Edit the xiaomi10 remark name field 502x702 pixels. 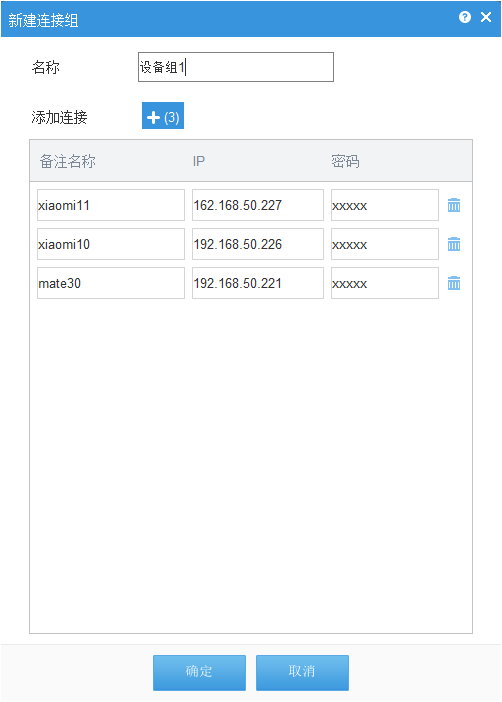point(111,244)
